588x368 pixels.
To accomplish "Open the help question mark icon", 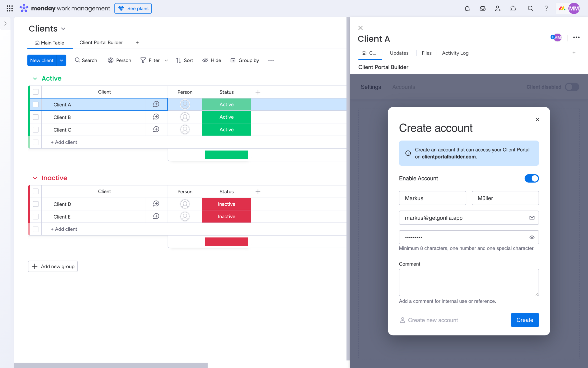I will pos(546,9).
